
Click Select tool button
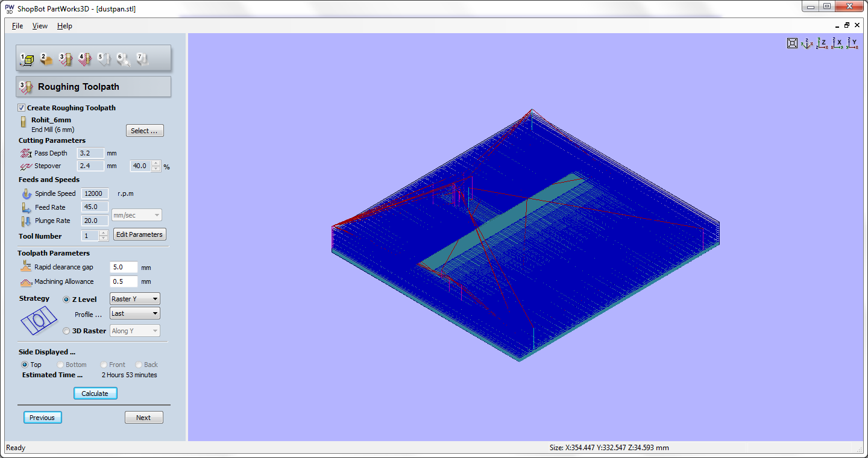pos(145,131)
